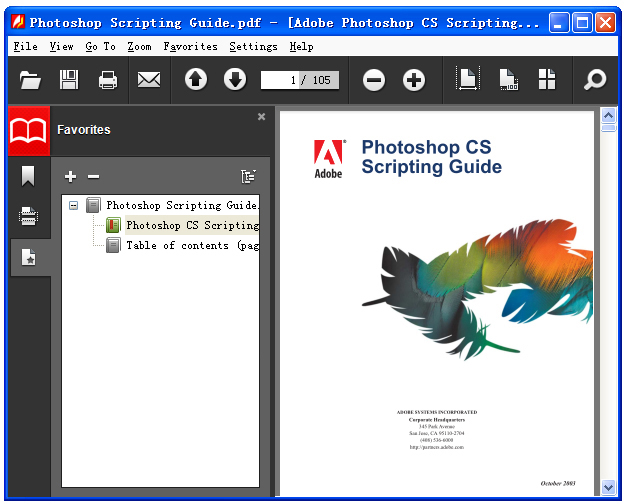Set actual size 100% zoom icon
The image size is (628, 504).
pos(509,79)
